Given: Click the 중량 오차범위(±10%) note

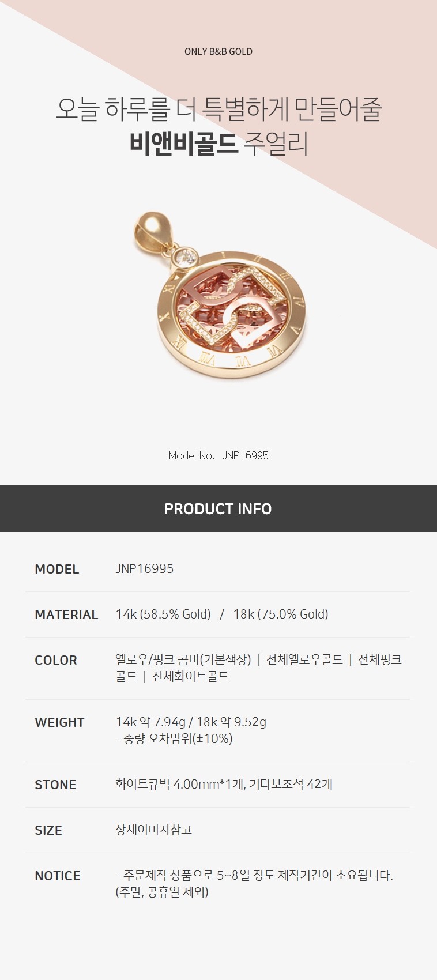Looking at the screenshot, I should (174, 738).
